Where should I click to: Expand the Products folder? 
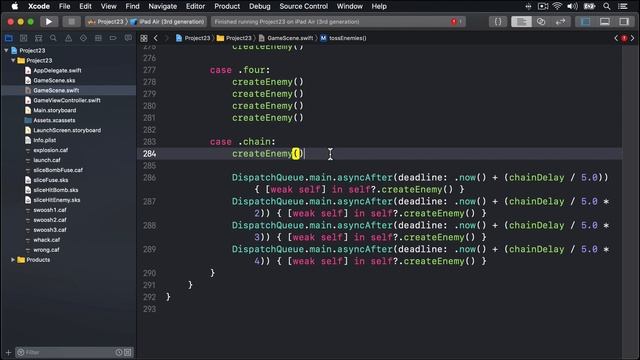coord(13,260)
